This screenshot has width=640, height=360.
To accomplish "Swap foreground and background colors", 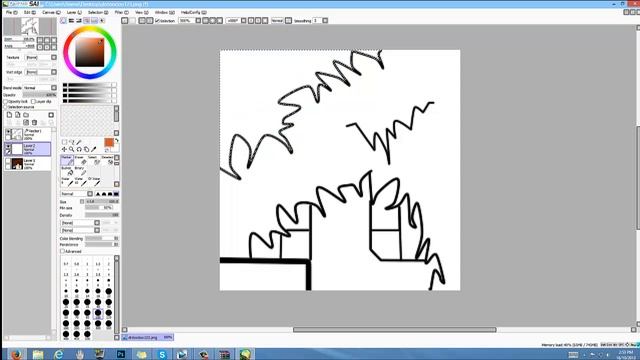I will 116,141.
